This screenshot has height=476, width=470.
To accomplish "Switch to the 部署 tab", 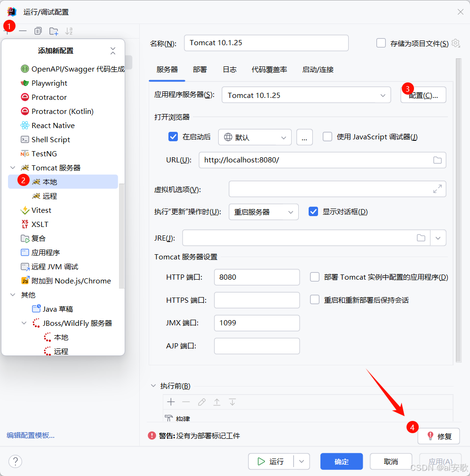I will coord(199,70).
